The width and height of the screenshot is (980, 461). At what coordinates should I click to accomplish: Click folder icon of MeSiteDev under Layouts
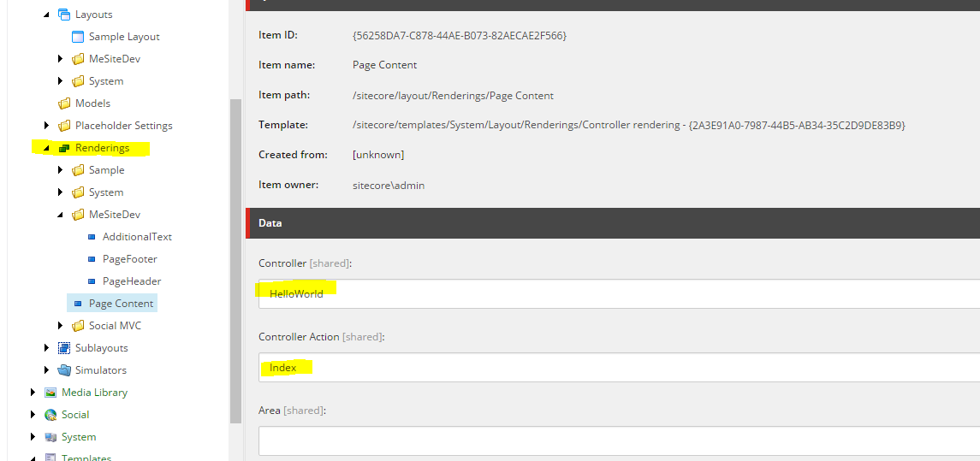(x=78, y=59)
